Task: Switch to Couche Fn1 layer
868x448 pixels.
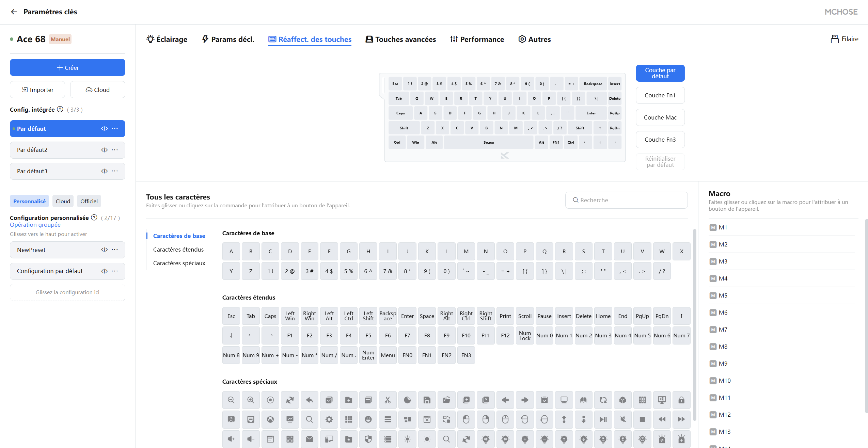Action: (660, 95)
